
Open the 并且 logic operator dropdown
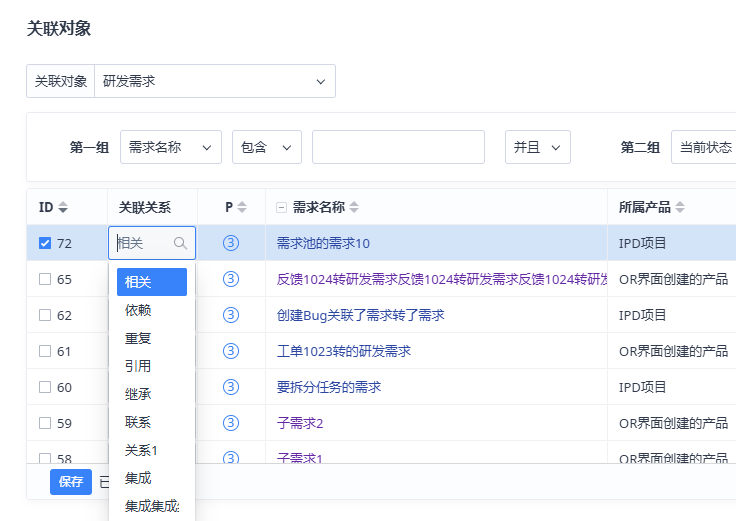[537, 147]
